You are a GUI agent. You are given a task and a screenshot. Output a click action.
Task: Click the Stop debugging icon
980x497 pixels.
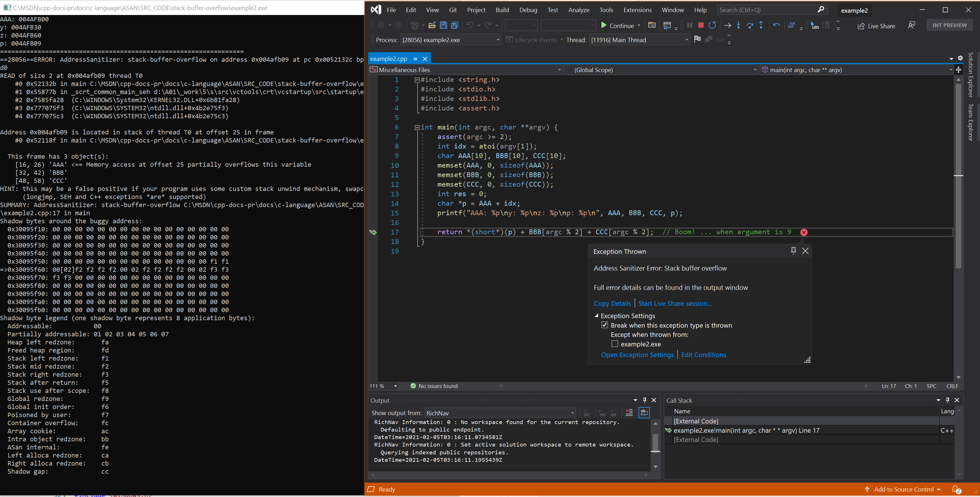pyautogui.click(x=700, y=25)
